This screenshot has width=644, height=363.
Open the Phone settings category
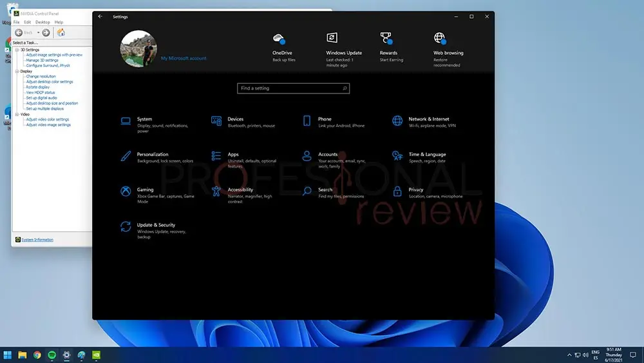(x=333, y=122)
